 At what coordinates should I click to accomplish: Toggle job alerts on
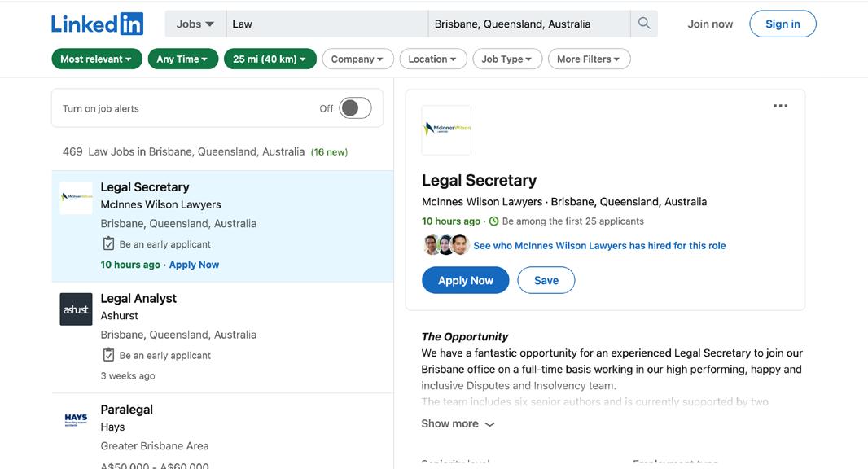(355, 108)
